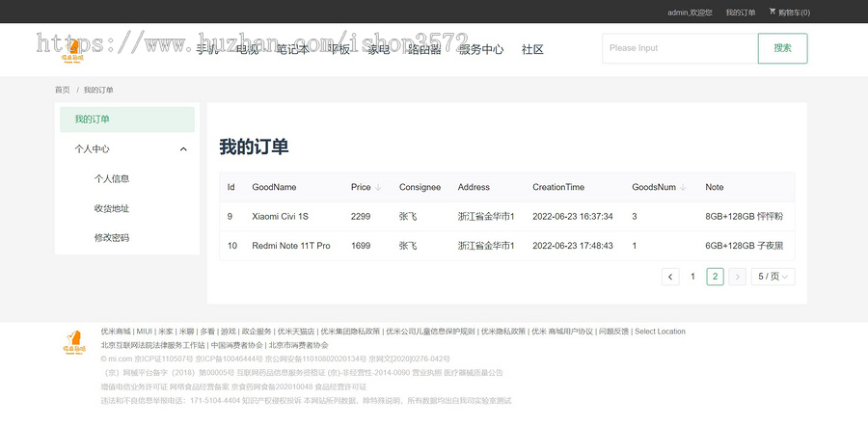Open the 笔记本 navigation category

point(293,49)
